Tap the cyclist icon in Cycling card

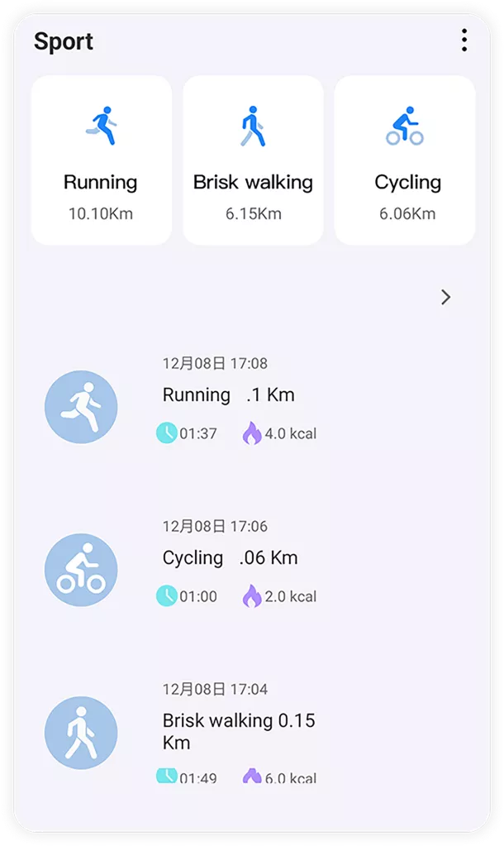[x=405, y=127]
